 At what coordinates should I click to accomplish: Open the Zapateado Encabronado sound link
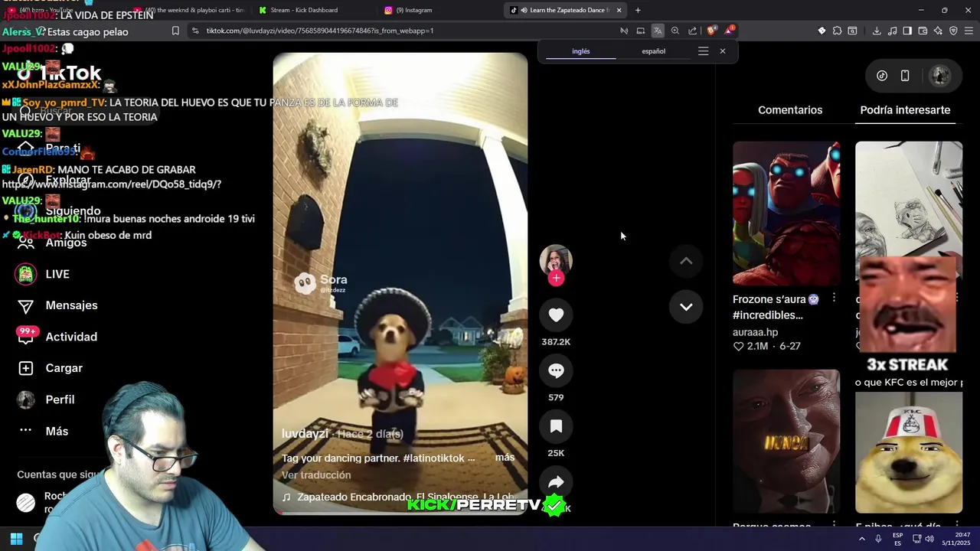click(398, 497)
